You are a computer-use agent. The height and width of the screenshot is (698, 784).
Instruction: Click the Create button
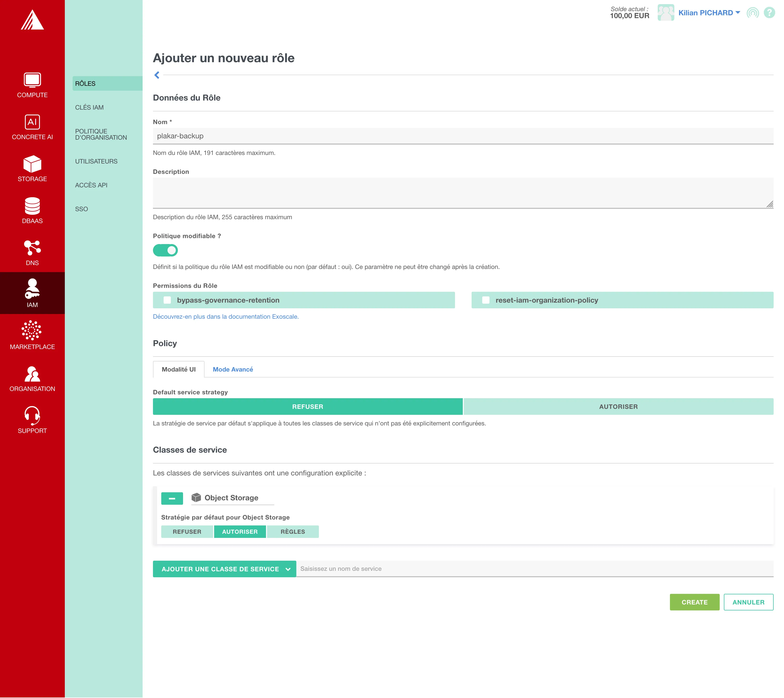695,602
